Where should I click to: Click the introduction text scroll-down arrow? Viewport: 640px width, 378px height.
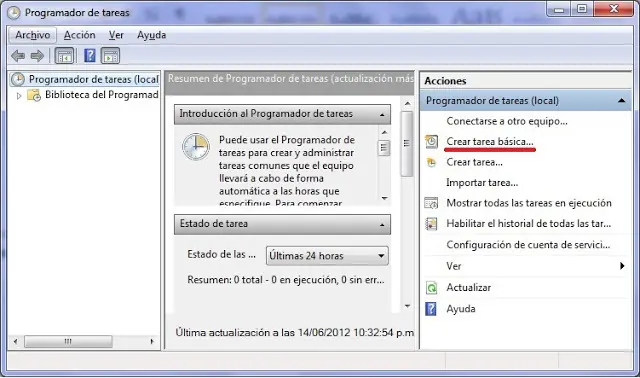(384, 198)
